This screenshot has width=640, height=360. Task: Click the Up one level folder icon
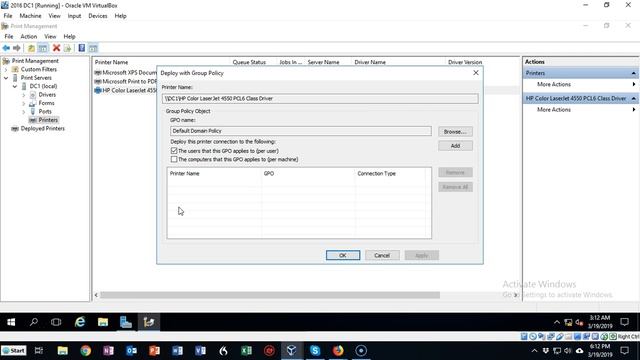click(x=31, y=48)
